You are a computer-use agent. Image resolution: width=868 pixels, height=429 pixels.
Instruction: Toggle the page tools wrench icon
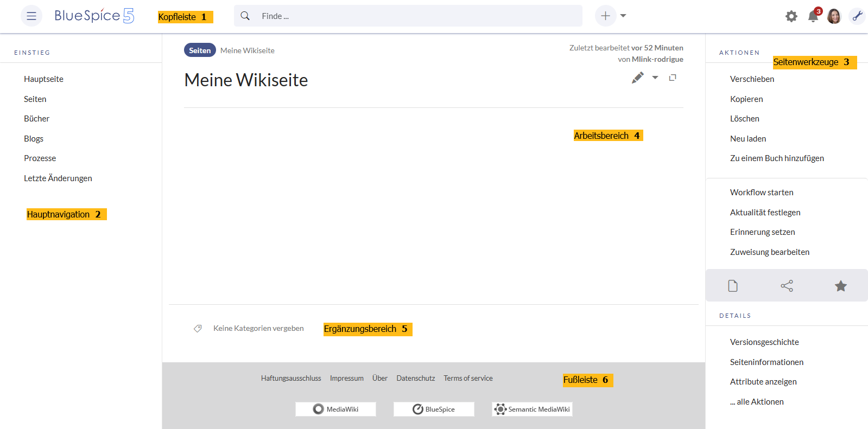[857, 16]
